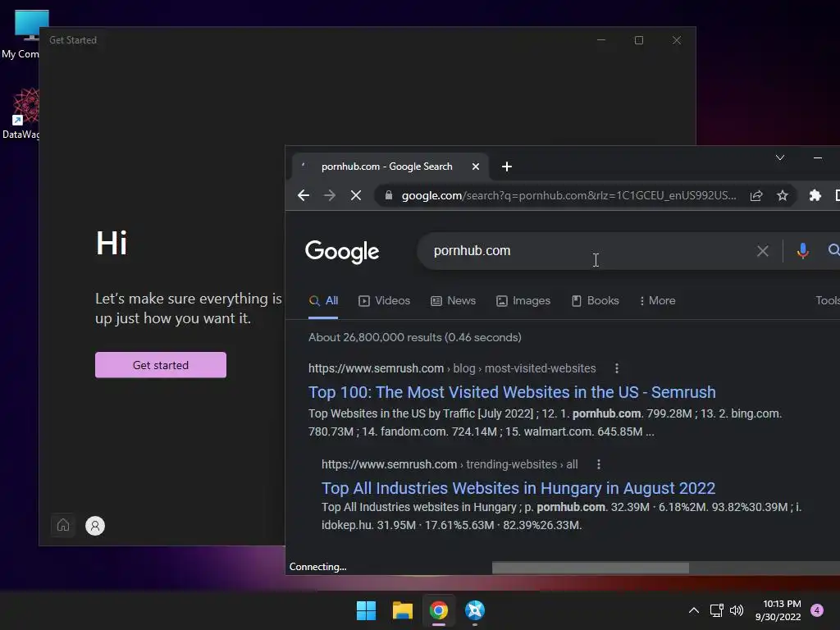The image size is (840, 630).
Task: Click the 'About 26,800,000 results' text
Action: click(x=414, y=337)
